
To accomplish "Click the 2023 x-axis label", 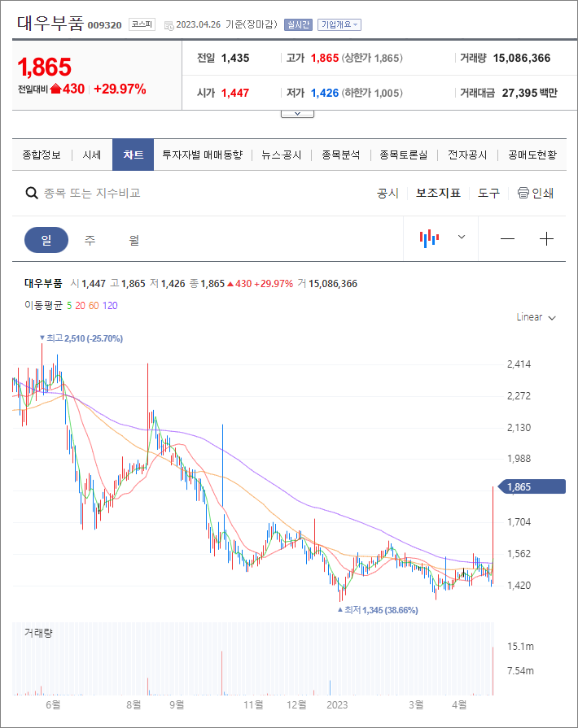I will [x=337, y=704].
